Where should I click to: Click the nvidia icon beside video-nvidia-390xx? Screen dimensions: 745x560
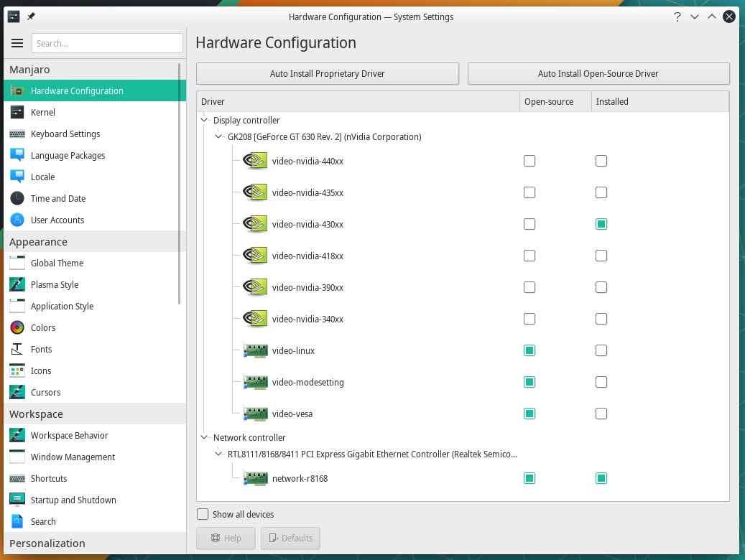[x=255, y=287]
